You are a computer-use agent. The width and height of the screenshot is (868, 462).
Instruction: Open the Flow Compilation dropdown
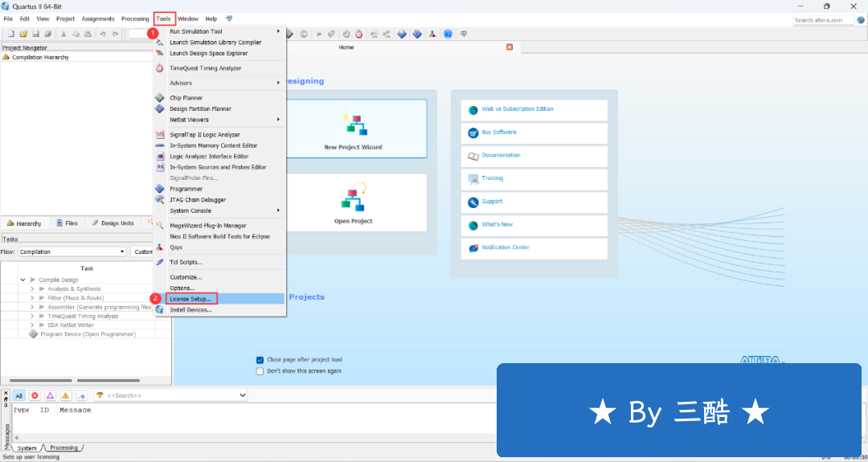pyautogui.click(x=72, y=251)
